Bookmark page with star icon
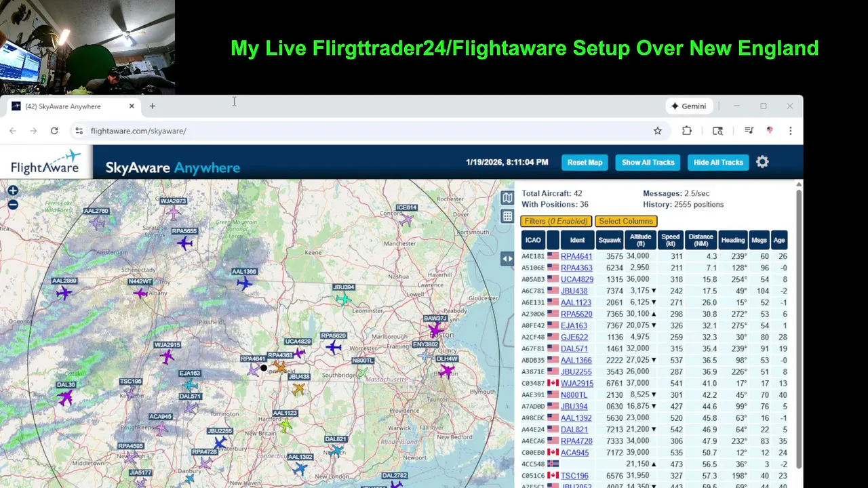The width and height of the screenshot is (868, 488). pos(658,131)
